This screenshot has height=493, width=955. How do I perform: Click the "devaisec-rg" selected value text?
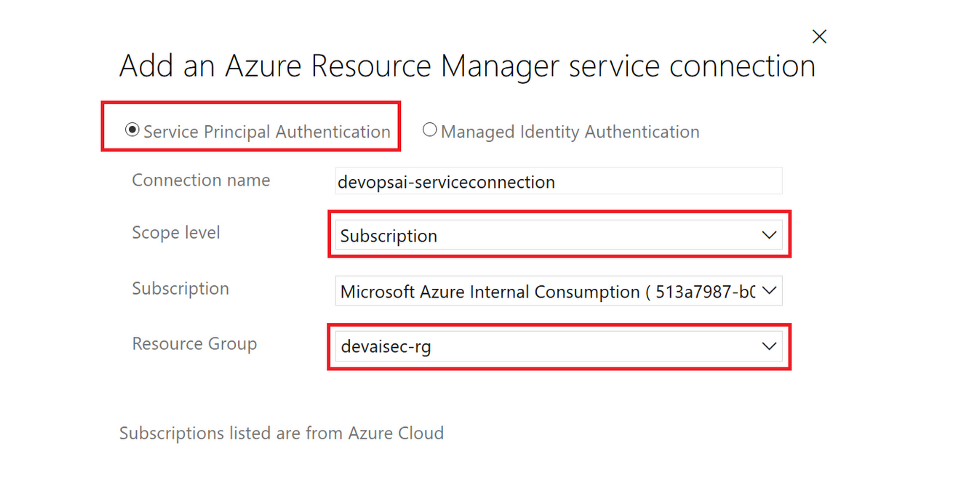click(x=386, y=347)
